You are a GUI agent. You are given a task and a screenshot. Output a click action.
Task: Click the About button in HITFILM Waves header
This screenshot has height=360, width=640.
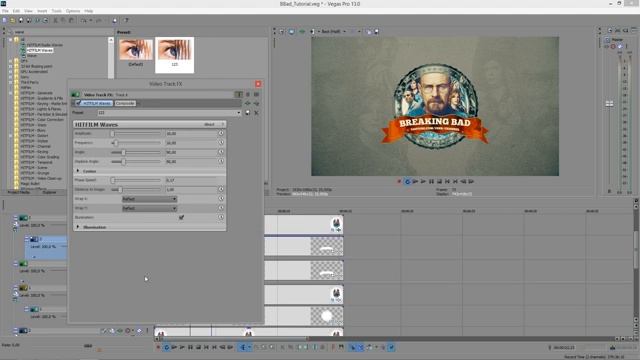click(x=209, y=124)
